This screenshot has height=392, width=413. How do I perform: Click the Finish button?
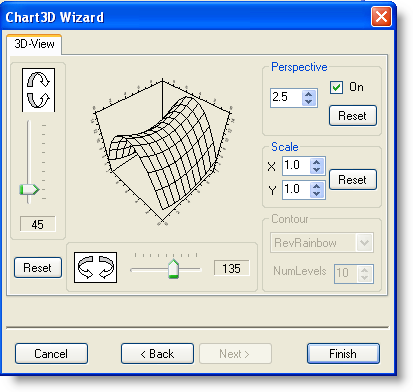343,353
